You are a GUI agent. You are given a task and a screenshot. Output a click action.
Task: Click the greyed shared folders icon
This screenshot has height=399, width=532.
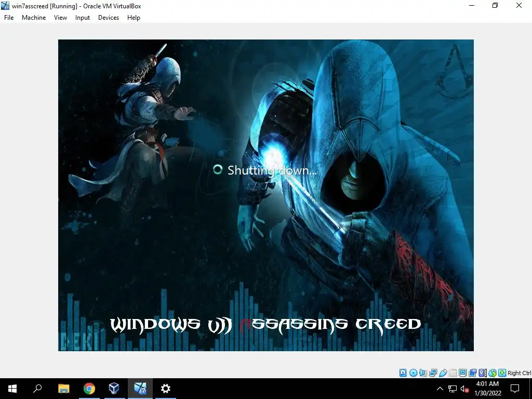[453, 373]
